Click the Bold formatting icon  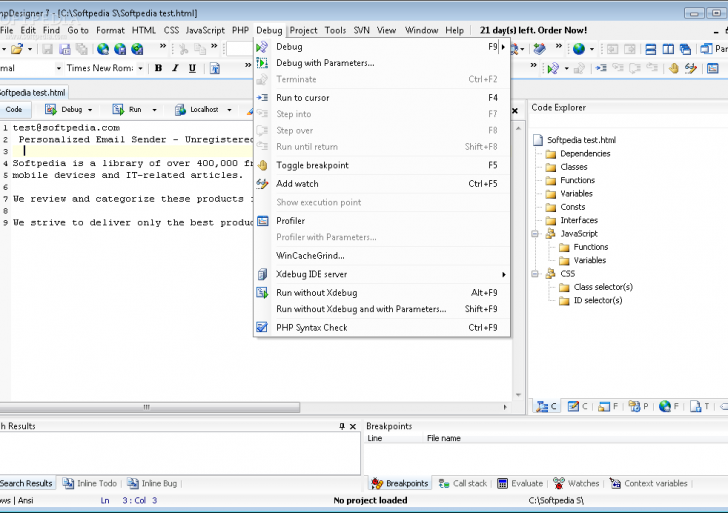(x=159, y=68)
